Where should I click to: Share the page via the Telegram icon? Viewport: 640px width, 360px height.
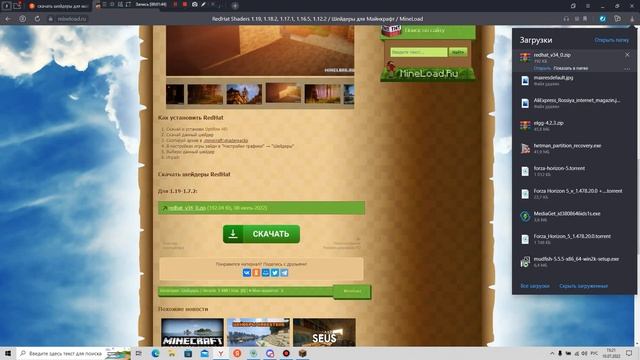pos(284,273)
